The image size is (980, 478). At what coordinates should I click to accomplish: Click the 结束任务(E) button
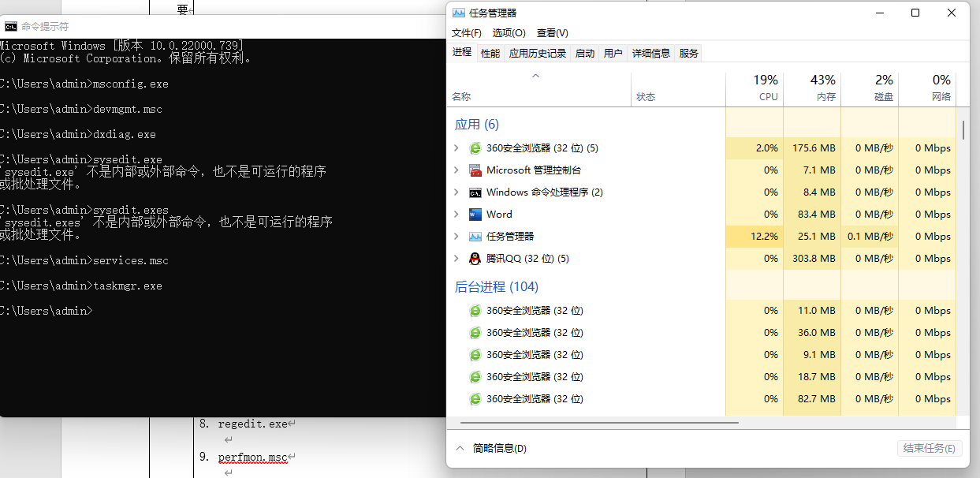click(930, 448)
